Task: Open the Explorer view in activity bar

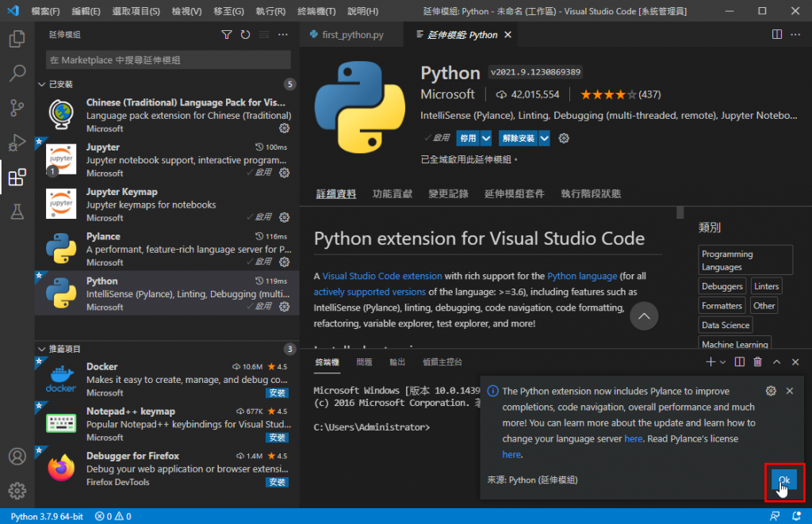Action: click(x=17, y=39)
